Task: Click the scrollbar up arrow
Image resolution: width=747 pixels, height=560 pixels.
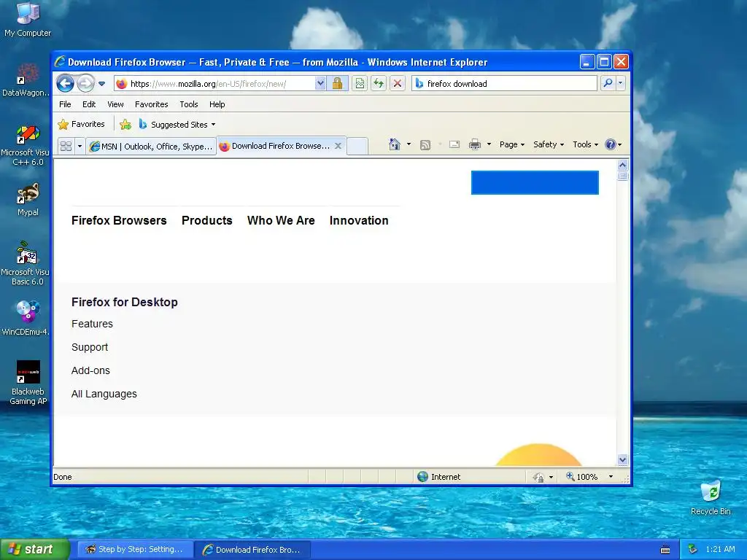Action: click(x=622, y=166)
